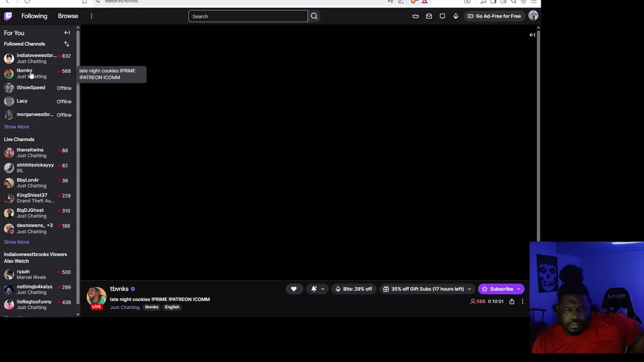Viewport: 644px width, 362px height.
Task: Show More followed channels
Action: (17, 127)
